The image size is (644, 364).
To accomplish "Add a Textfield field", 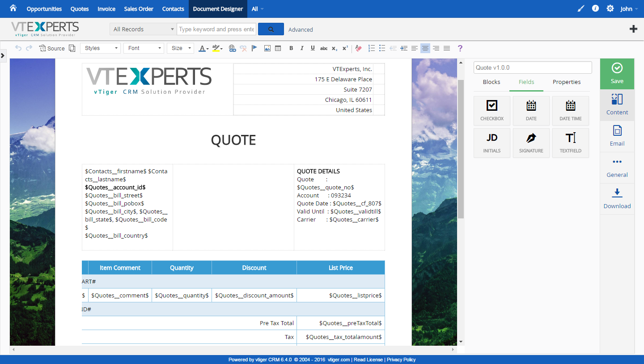I will click(x=571, y=143).
